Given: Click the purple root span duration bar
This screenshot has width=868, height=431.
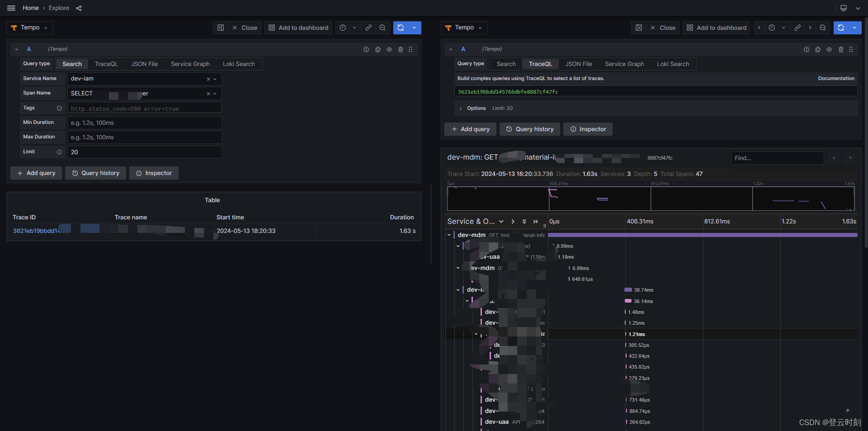Looking at the screenshot, I should point(703,235).
